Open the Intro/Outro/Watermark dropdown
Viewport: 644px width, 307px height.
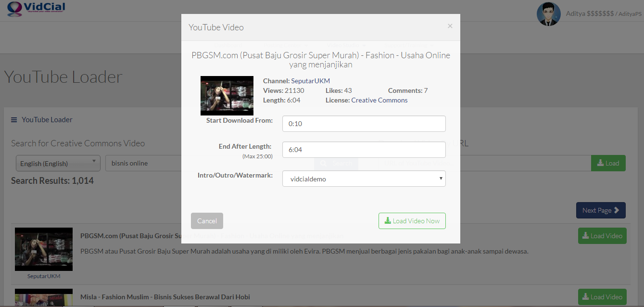tap(364, 179)
